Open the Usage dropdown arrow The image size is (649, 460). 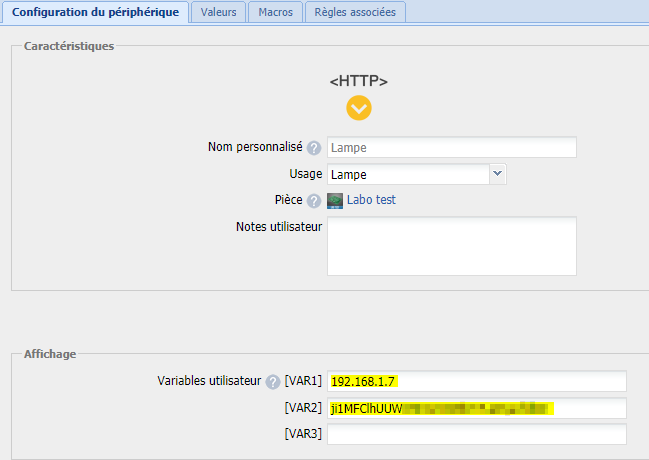pos(497,174)
